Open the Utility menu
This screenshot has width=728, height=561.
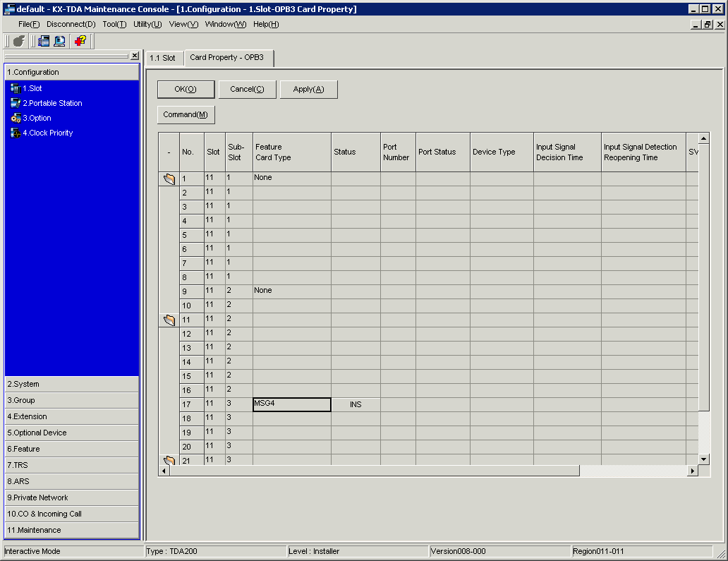tap(147, 24)
